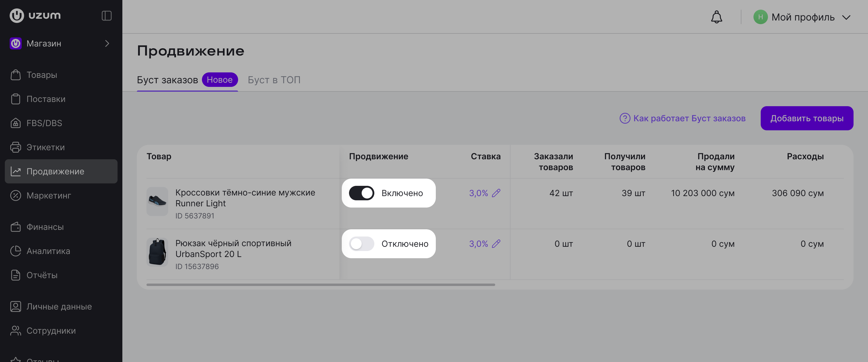The height and width of the screenshot is (362, 868).
Task: Click the Сотрудники people icon
Action: click(x=15, y=331)
